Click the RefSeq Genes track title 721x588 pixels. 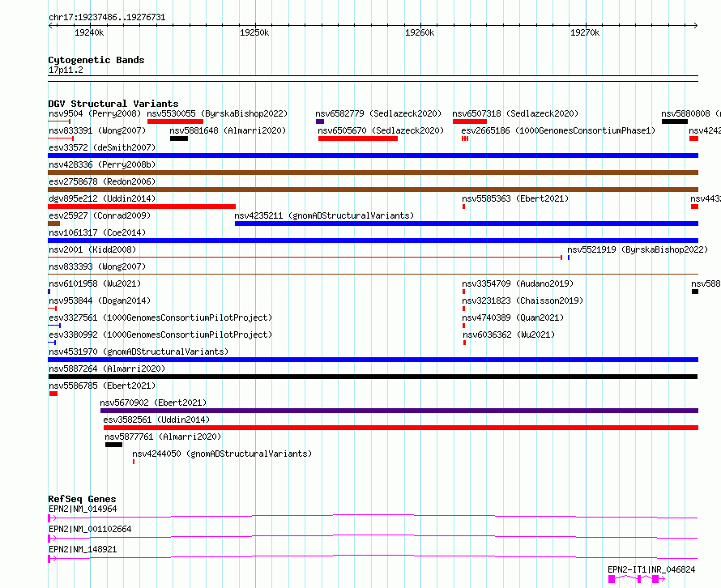82,499
